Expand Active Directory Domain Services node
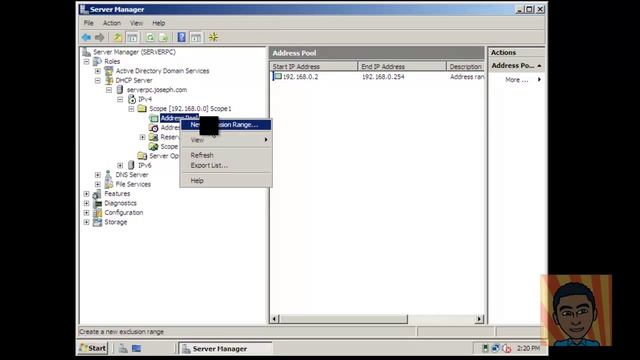 pos(98,71)
